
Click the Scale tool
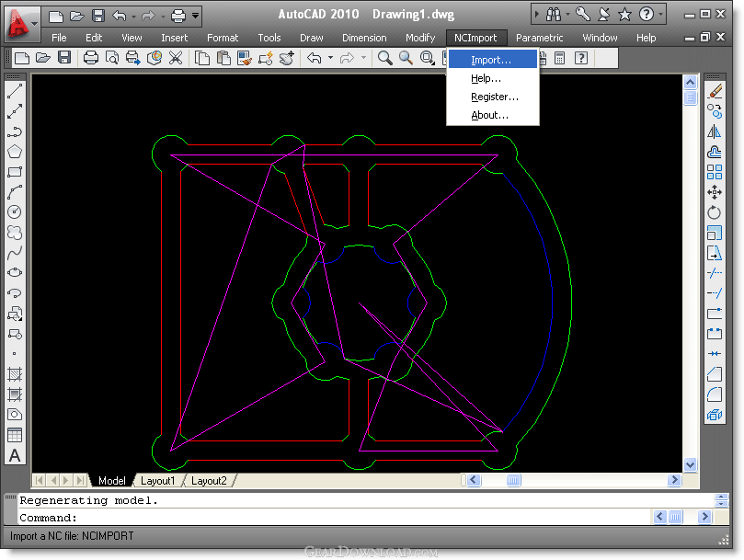[715, 233]
